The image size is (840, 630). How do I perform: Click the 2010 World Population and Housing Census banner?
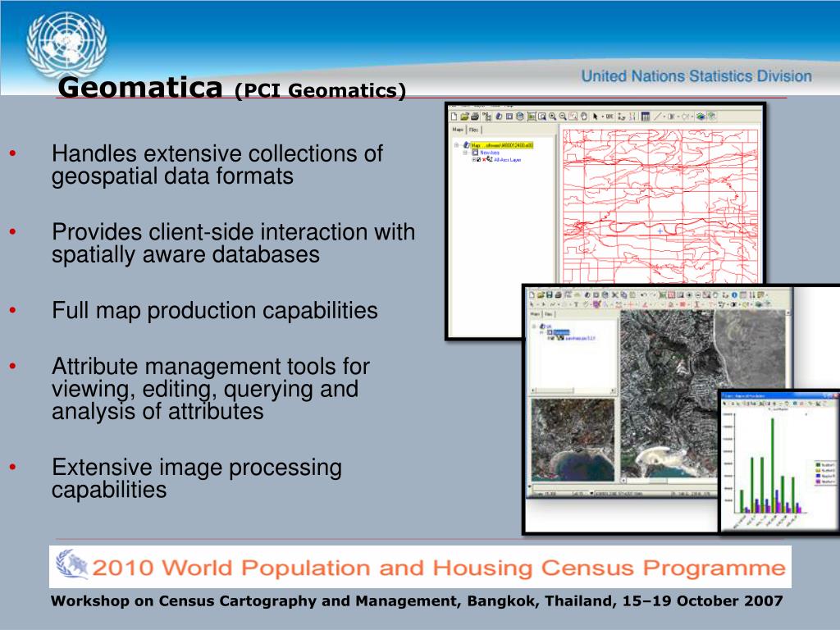[420, 567]
